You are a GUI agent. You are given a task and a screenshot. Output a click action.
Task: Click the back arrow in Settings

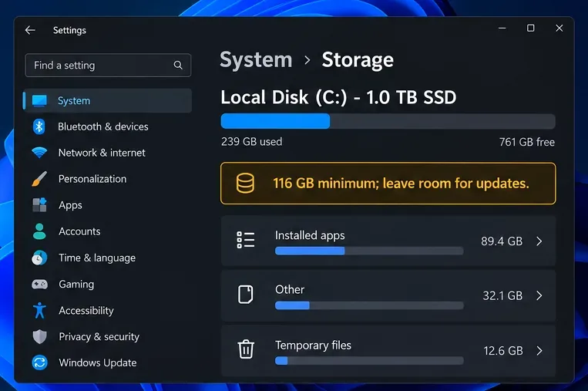(x=30, y=30)
